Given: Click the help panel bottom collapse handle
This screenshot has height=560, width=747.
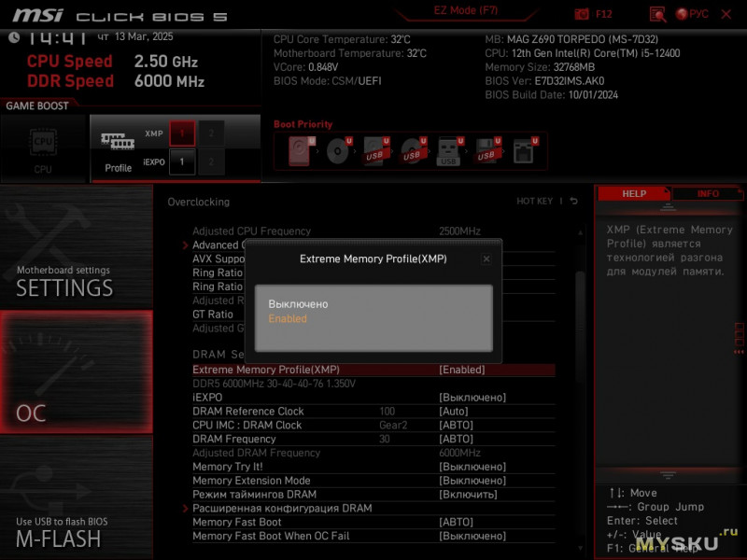Looking at the screenshot, I should click(x=668, y=475).
